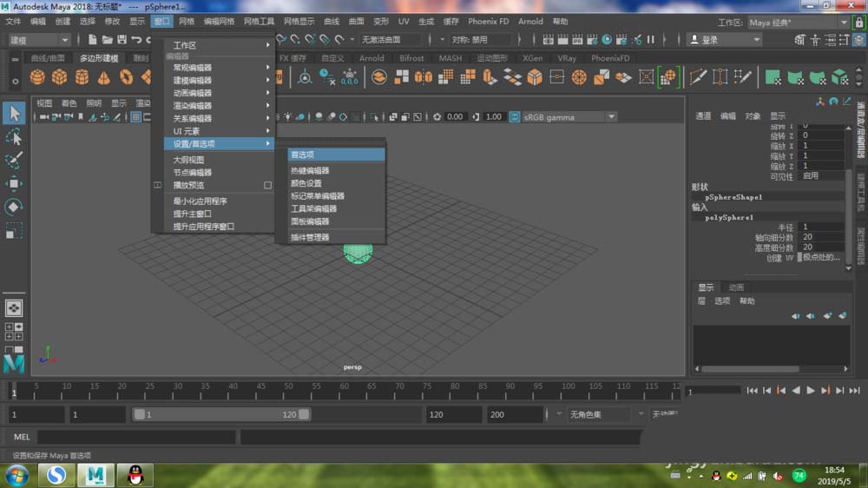The height and width of the screenshot is (488, 868).
Task: Click the Mirror geometry shelf icon
Action: pyautogui.click(x=424, y=77)
